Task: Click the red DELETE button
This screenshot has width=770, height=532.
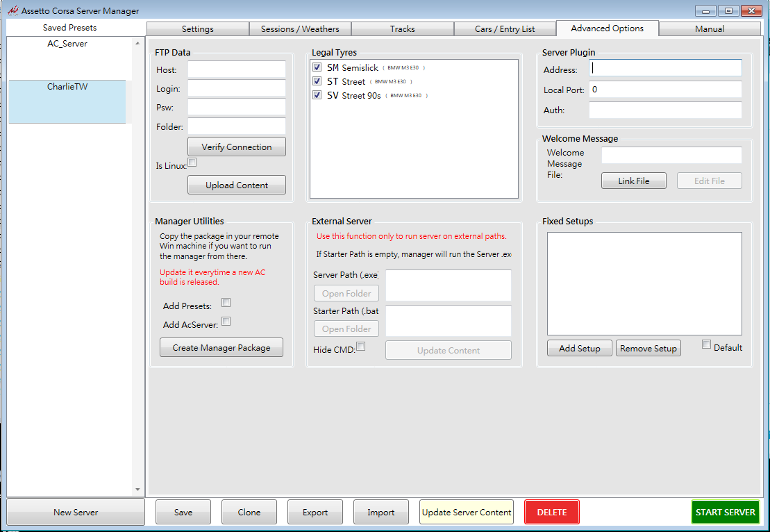Action: pyautogui.click(x=552, y=512)
